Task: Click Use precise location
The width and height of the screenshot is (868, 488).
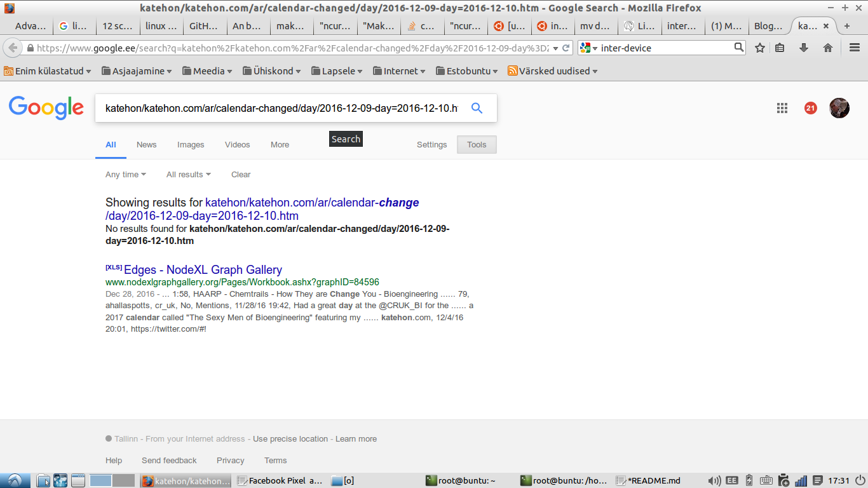Action: [x=290, y=439]
